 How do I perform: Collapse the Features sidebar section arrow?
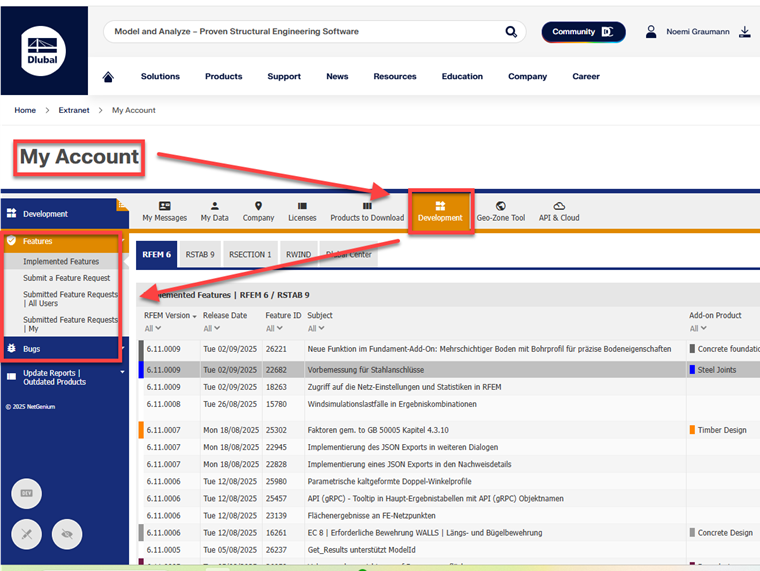point(123,240)
